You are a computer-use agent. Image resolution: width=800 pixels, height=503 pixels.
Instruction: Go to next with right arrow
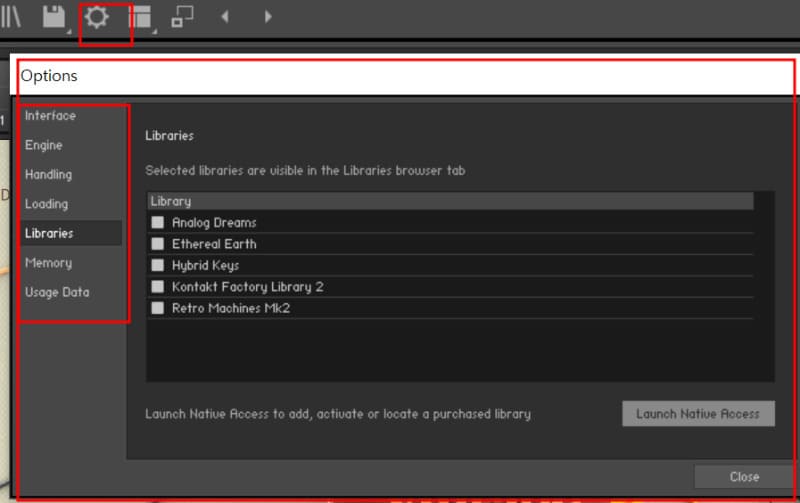tap(268, 17)
